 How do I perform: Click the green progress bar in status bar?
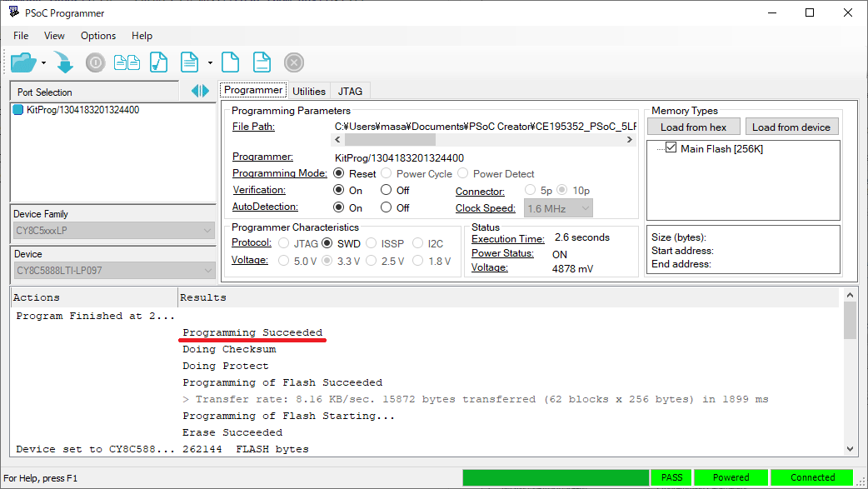[556, 477]
